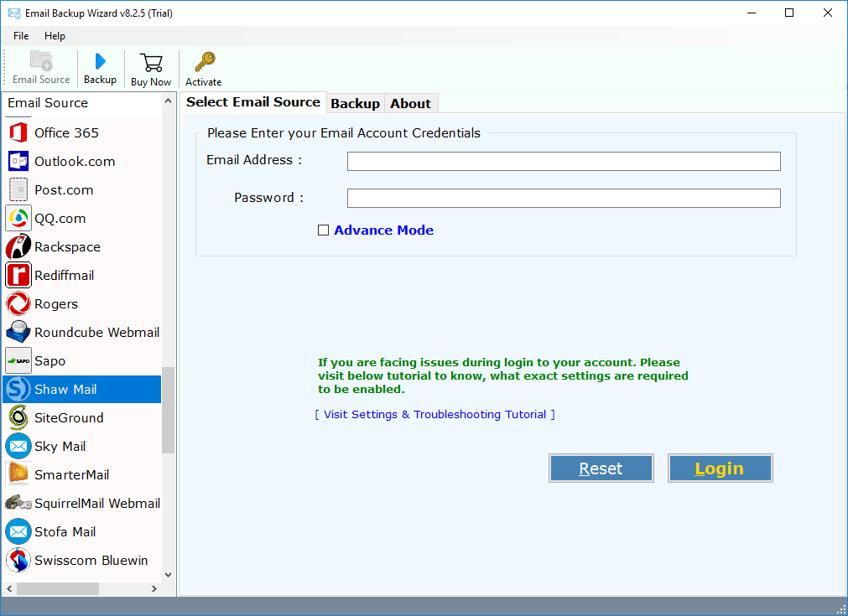This screenshot has height=616, width=848.
Task: Open the File menu
Action: pos(21,36)
